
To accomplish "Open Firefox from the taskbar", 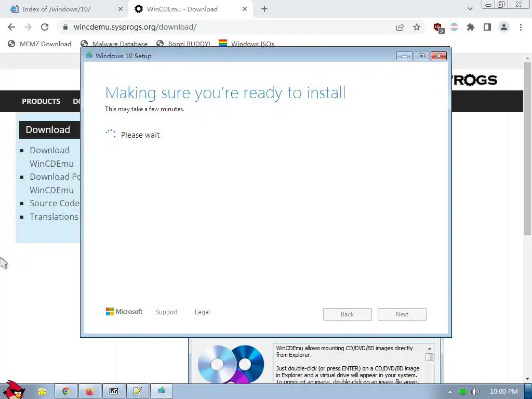I will coord(89,392).
